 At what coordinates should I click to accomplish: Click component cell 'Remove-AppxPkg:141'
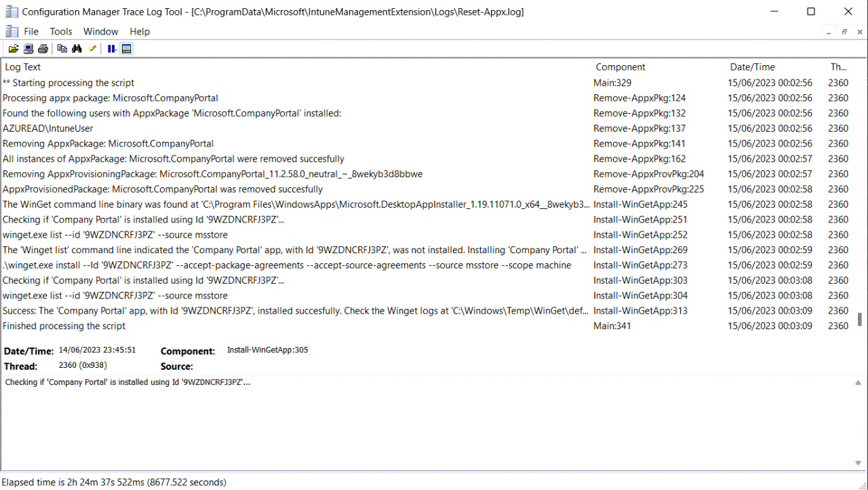(639, 144)
